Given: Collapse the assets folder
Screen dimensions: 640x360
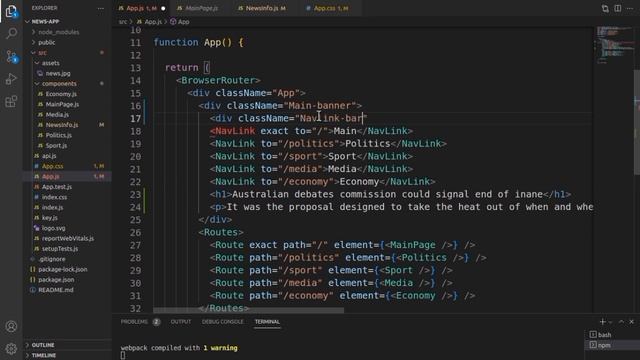Looking at the screenshot, I should (50, 63).
